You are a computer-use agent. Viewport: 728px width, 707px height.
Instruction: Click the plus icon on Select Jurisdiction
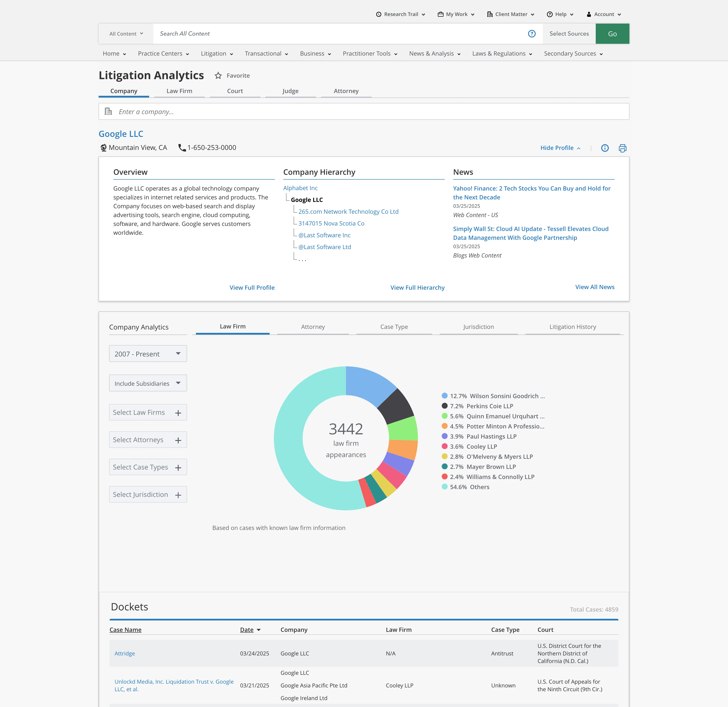178,495
